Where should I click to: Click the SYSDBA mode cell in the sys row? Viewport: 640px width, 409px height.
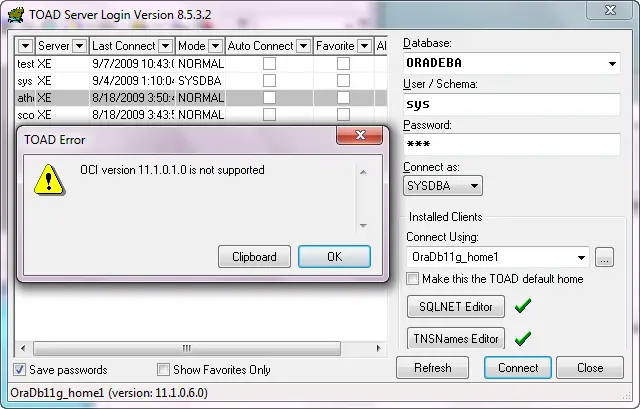tap(200, 81)
